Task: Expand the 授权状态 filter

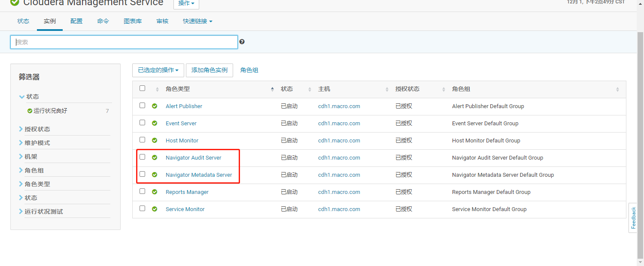Action: [34, 129]
